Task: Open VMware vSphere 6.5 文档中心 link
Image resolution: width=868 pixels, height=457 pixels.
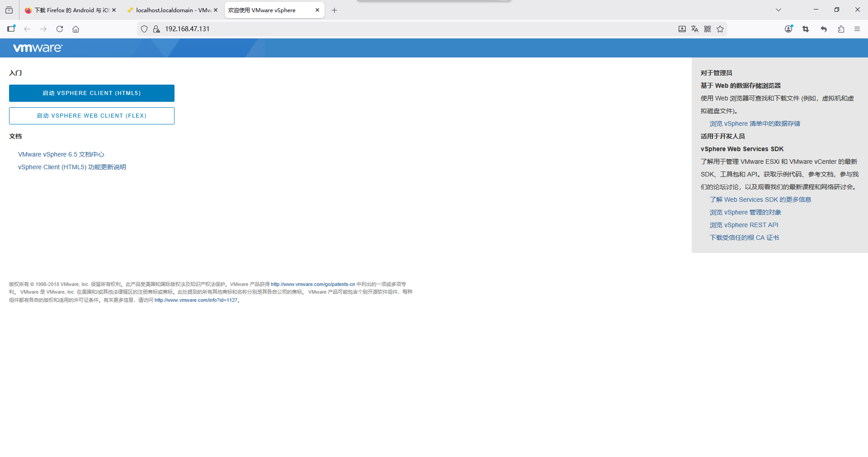Action: 61,154
